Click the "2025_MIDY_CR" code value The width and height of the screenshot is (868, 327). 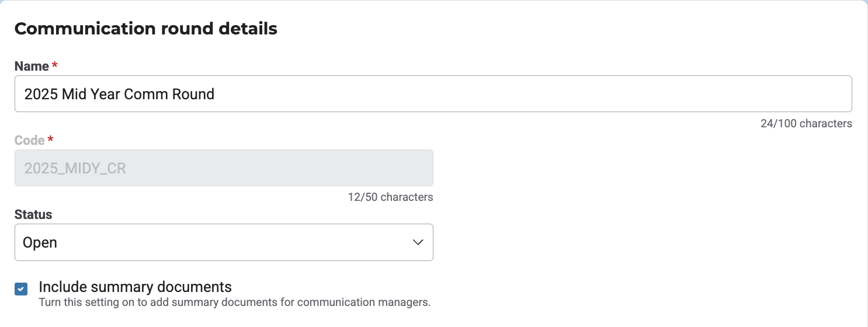click(75, 169)
